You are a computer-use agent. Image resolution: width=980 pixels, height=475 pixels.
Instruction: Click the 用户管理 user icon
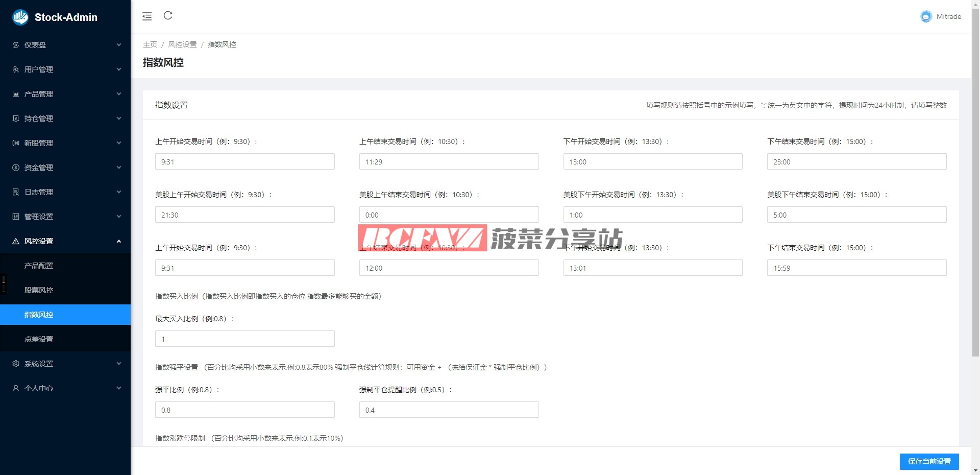pos(16,69)
